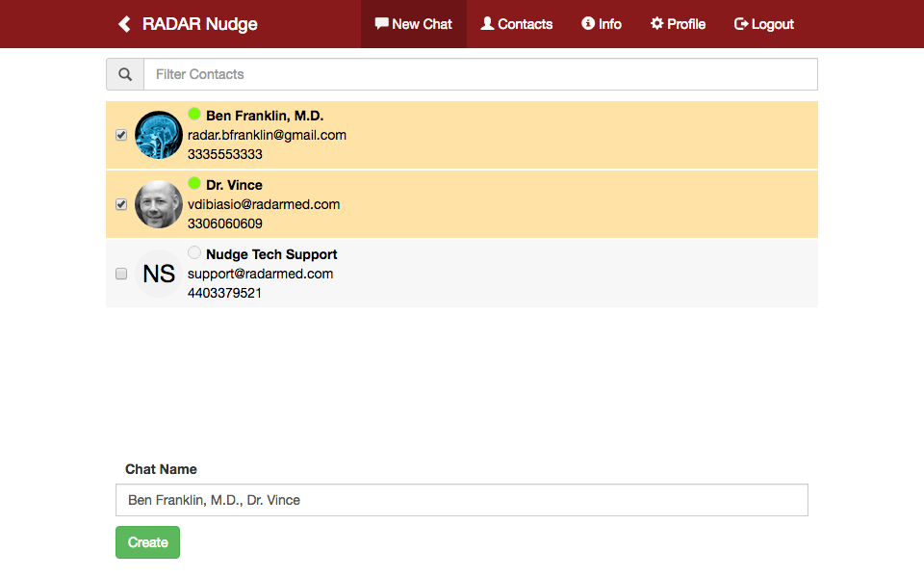Image resolution: width=924 pixels, height=578 pixels.
Task: Click Nudge Tech Support's offline status dot
Action: pyautogui.click(x=194, y=252)
